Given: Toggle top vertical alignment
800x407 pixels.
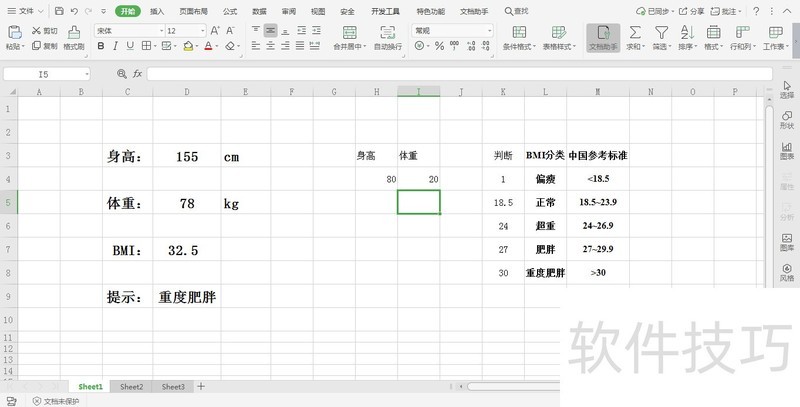Looking at the screenshot, I should (x=256, y=31).
